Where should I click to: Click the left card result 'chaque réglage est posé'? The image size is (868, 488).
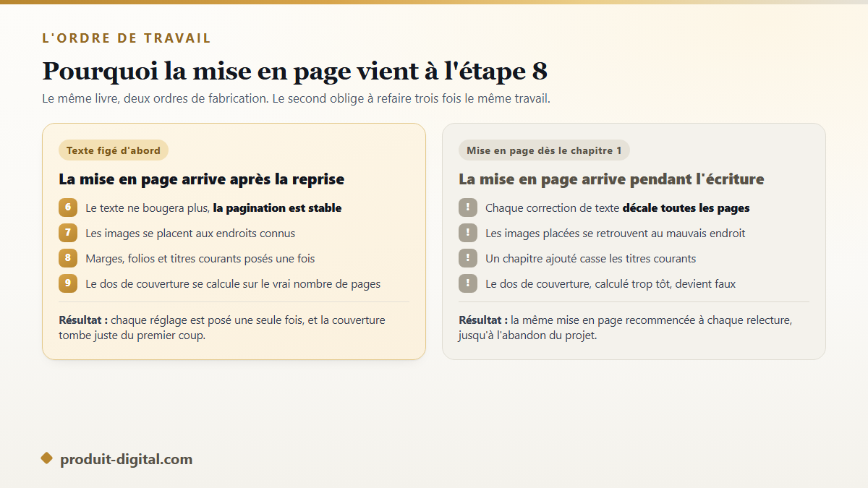point(222,328)
